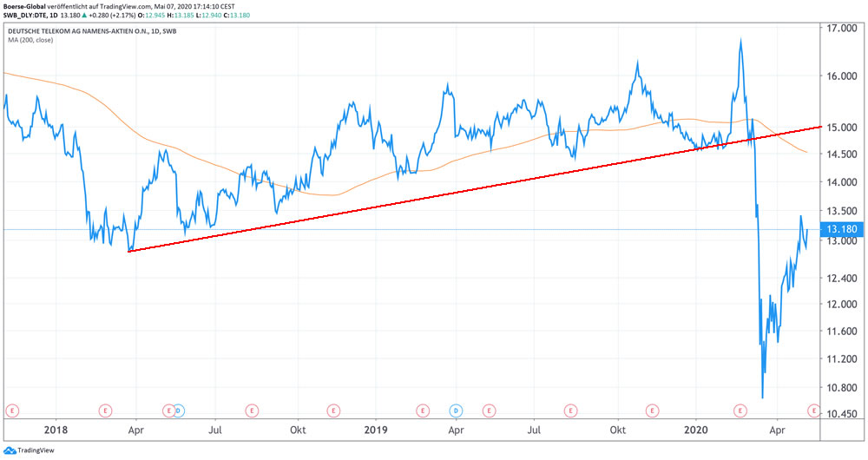Click the 2018 year label on time axis
Image resolution: width=868 pixels, height=460 pixels.
(56, 430)
